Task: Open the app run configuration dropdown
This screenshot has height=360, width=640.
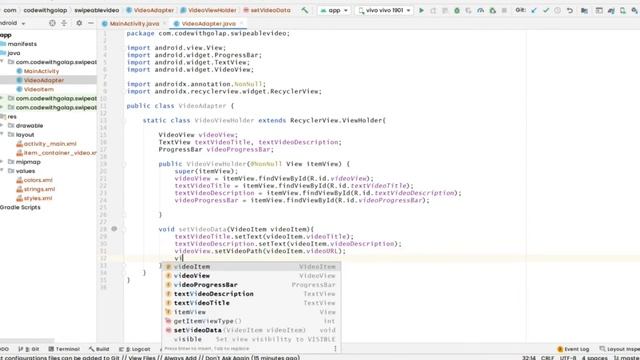Action: click(334, 10)
